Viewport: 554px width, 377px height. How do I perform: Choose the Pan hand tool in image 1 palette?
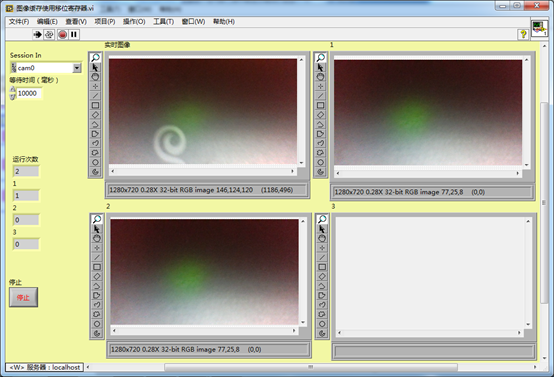(320, 77)
